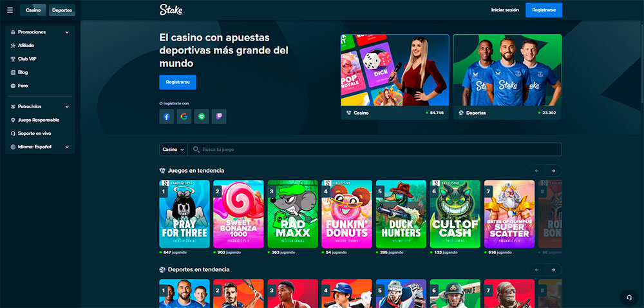Click Iniciar sesión
Image resolution: width=644 pixels, height=308 pixels.
pyautogui.click(x=505, y=10)
